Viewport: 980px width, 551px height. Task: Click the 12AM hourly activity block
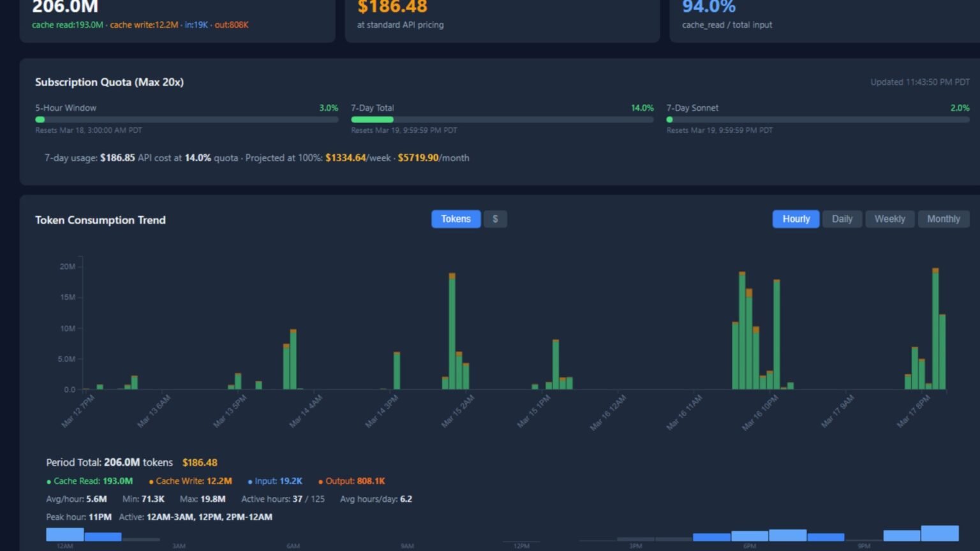pyautogui.click(x=64, y=534)
